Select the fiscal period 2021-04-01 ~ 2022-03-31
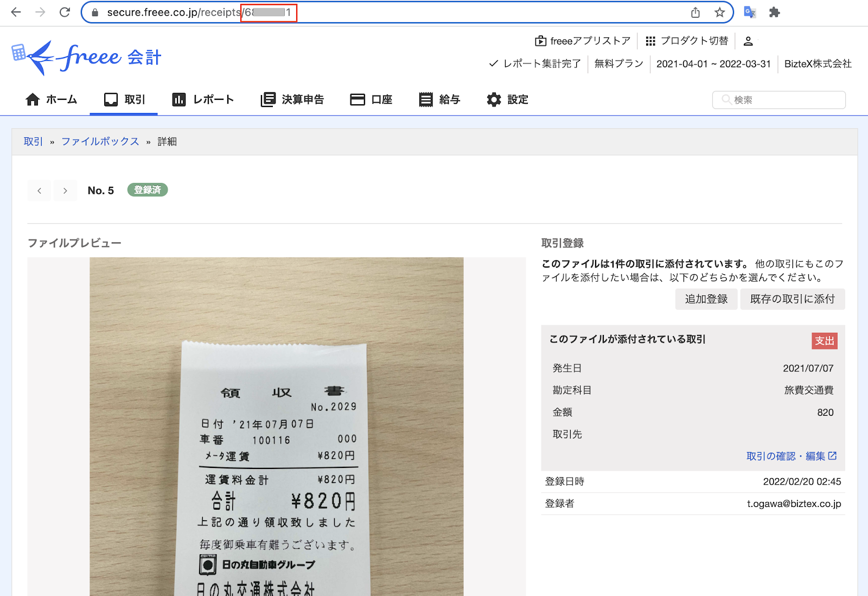 (713, 64)
